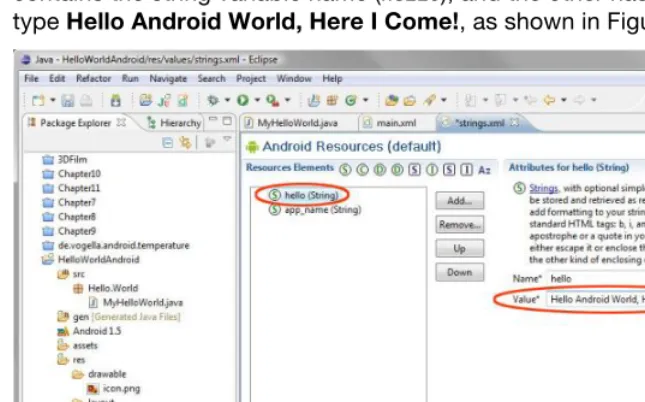The width and height of the screenshot is (645, 402).
Task: Select the Android 1.5 library
Action: (x=89, y=331)
